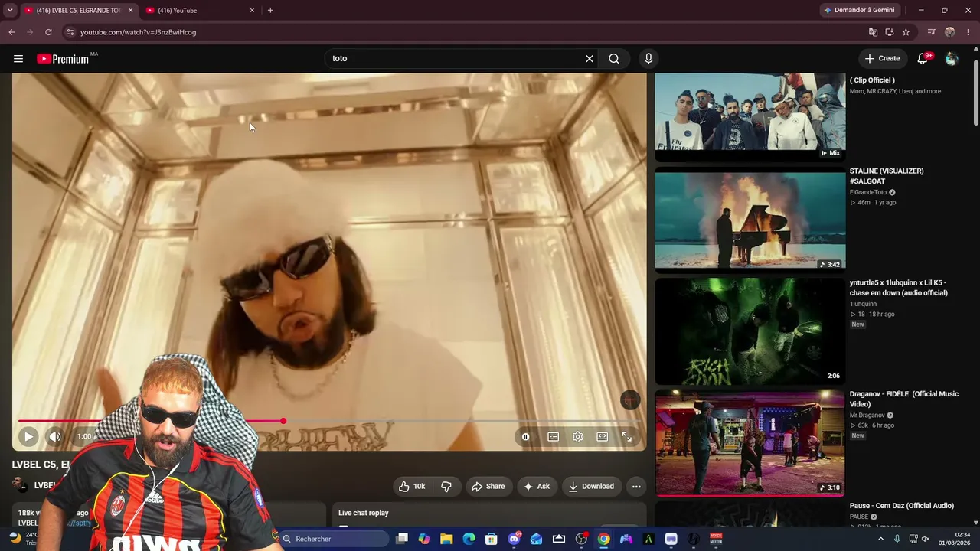
Task: Visit the Mr Draganov channel
Action: pos(867,416)
